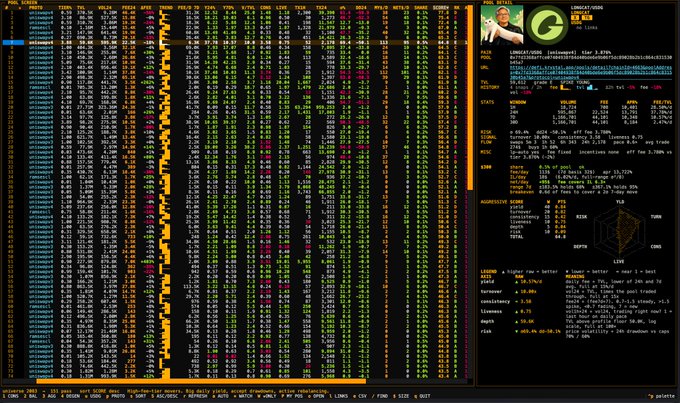Click the FEE24 column header
Viewport: 680px width, 403px height.
click(128, 8)
